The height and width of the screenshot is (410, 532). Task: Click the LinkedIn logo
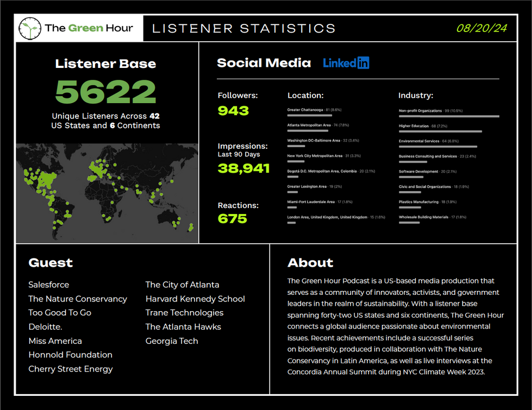coord(346,63)
